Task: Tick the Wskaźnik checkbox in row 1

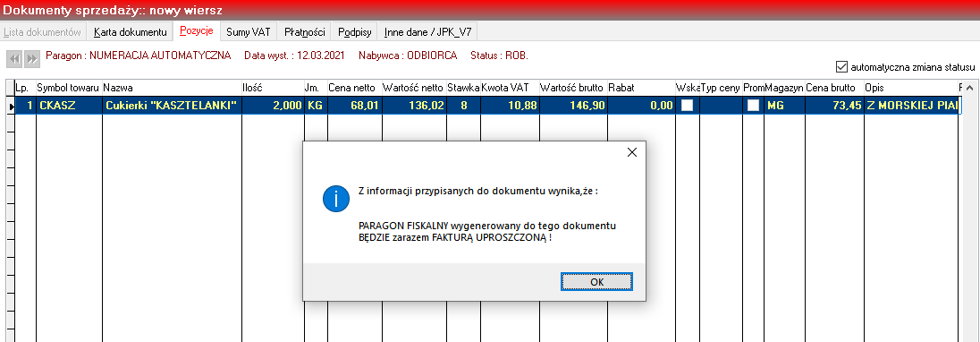Action: [687, 106]
